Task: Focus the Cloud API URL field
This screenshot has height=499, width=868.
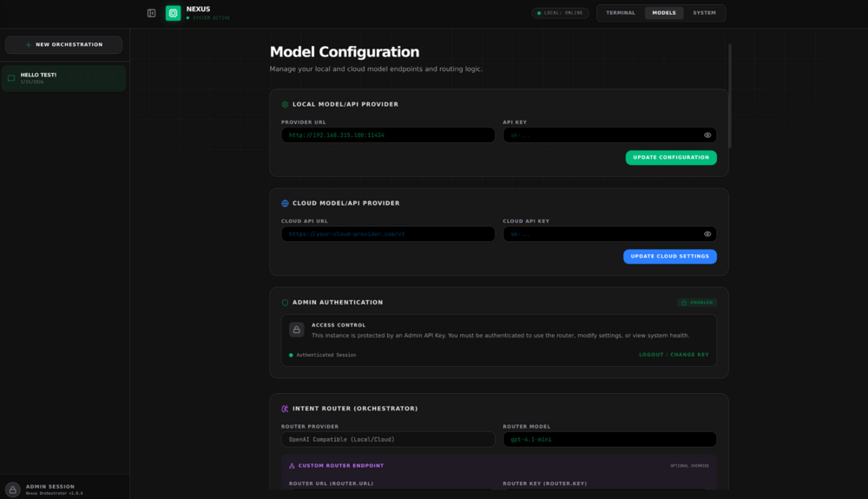Action: pyautogui.click(x=388, y=234)
